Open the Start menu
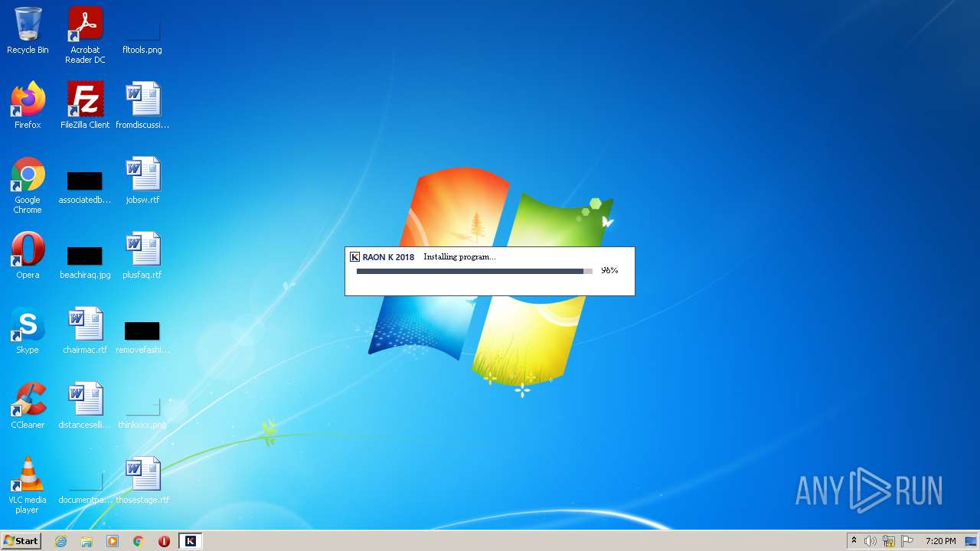 click(21, 541)
